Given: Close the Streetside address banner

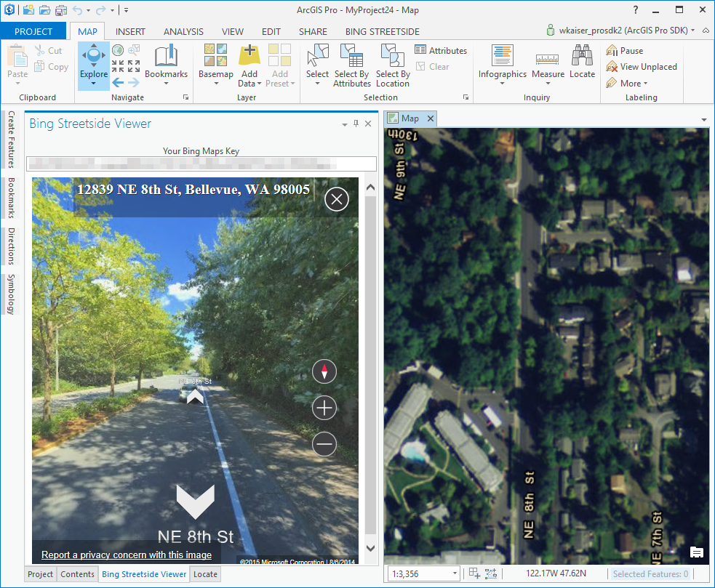Looking at the screenshot, I should [337, 199].
